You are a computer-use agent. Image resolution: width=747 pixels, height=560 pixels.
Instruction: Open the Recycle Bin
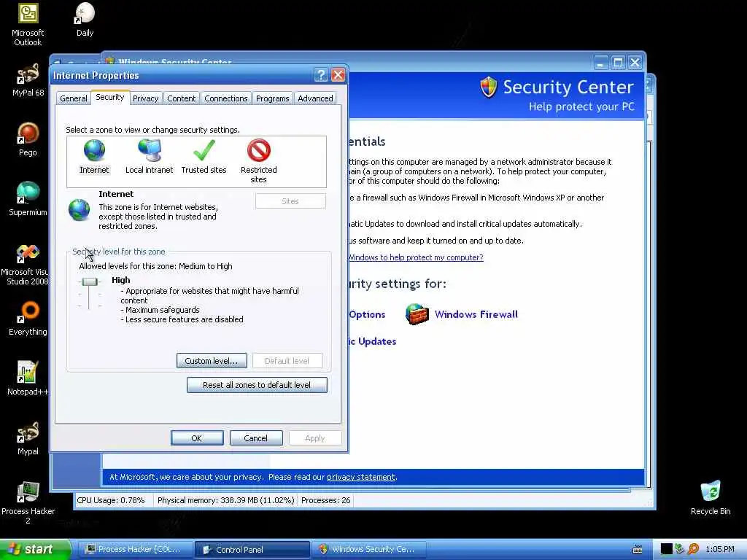pos(711,497)
